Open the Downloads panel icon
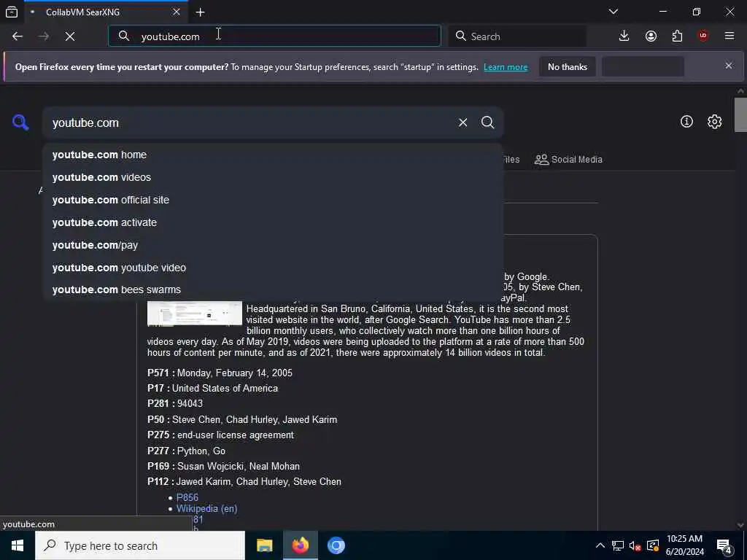The height and width of the screenshot is (560, 747). 624,36
